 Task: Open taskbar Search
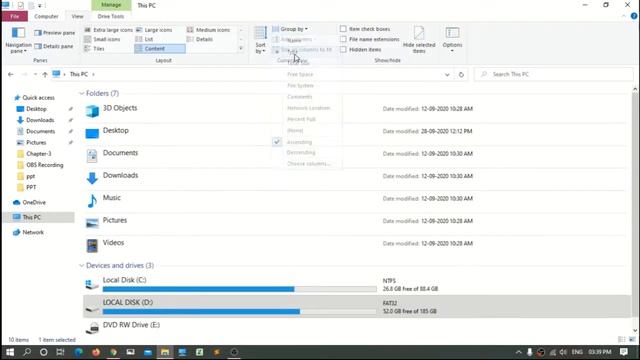(x=27, y=352)
